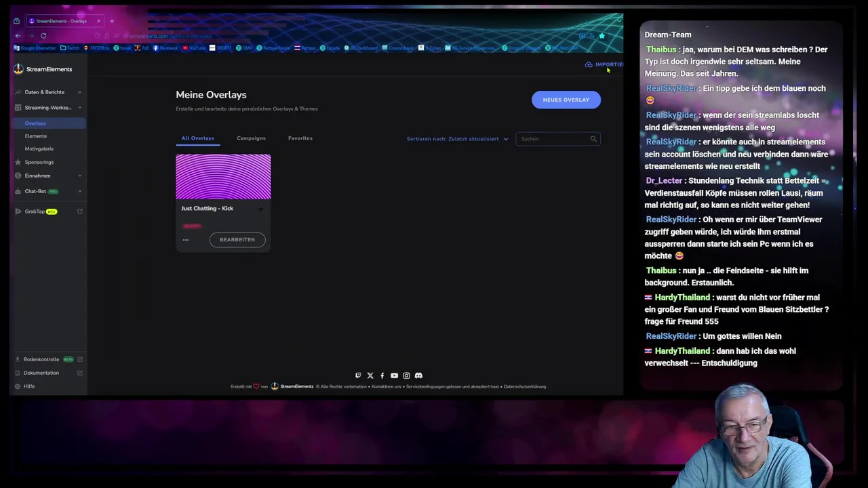Viewport: 868px width, 488px height.
Task: Open the Lazada bookmark
Action: (x=329, y=48)
